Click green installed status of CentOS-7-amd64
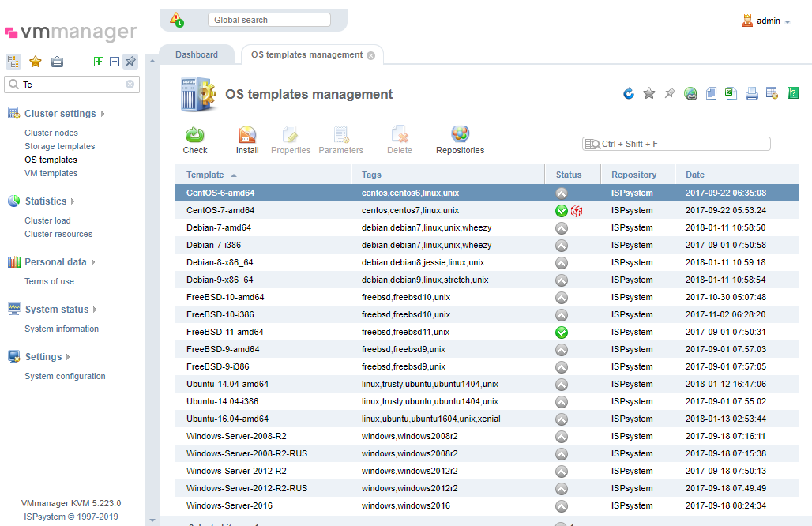This screenshot has width=812, height=526. click(x=562, y=211)
